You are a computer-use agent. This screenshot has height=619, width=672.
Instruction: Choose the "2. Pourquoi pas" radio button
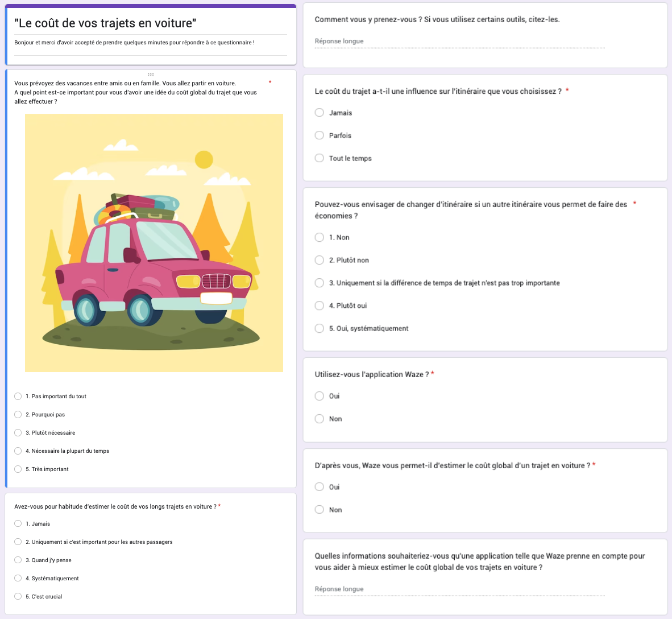pos(18,415)
